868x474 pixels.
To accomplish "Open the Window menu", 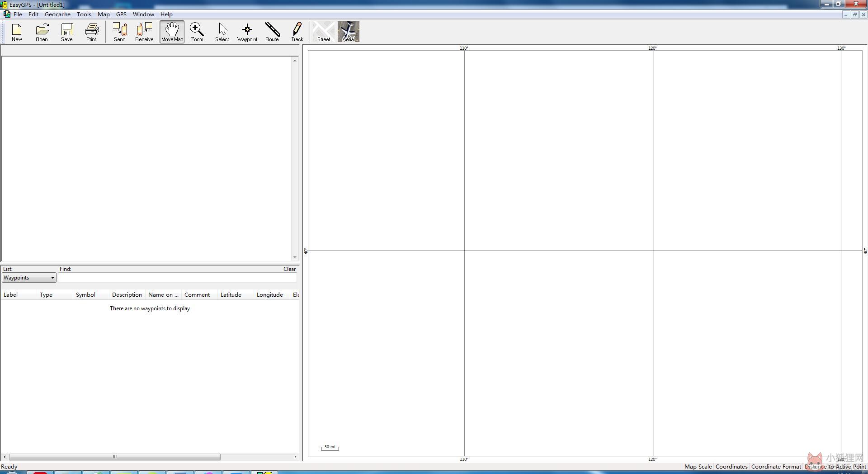I will click(x=143, y=14).
